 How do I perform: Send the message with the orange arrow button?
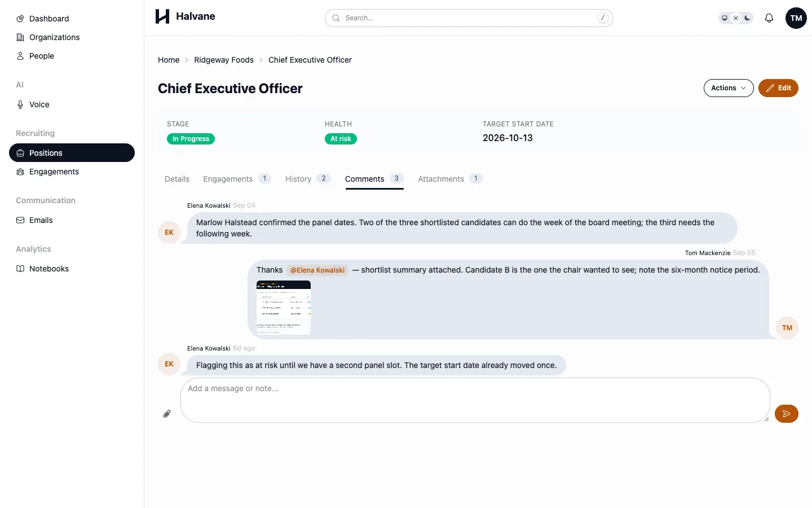pos(787,414)
